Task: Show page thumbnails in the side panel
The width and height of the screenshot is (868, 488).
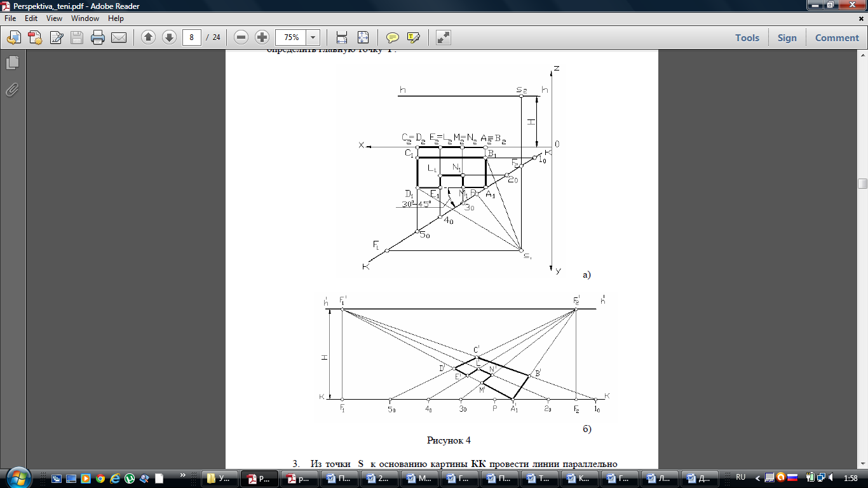Action: (12, 63)
